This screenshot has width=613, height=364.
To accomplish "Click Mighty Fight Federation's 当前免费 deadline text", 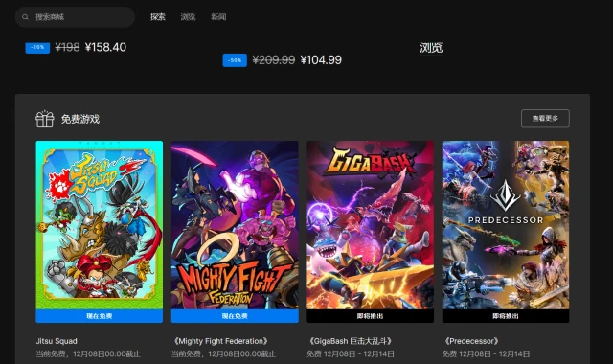I will pos(223,353).
